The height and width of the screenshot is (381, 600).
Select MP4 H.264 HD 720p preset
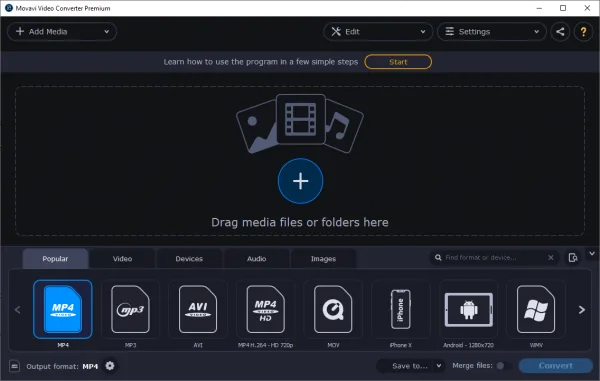pos(266,309)
